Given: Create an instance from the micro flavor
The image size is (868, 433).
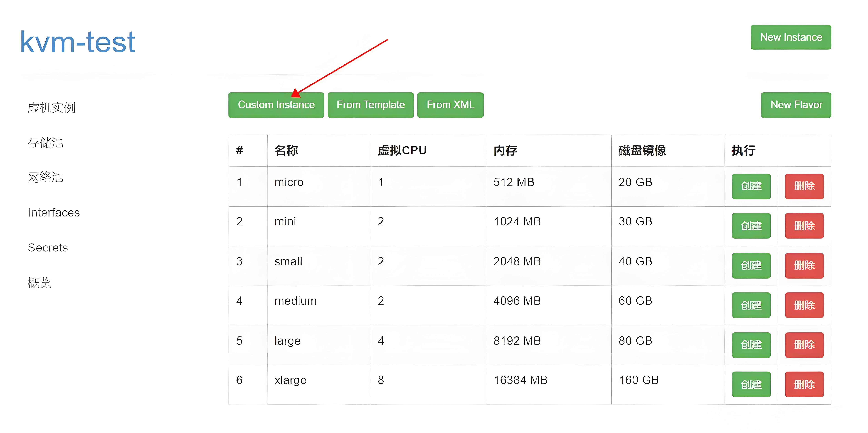Looking at the screenshot, I should click(x=751, y=186).
